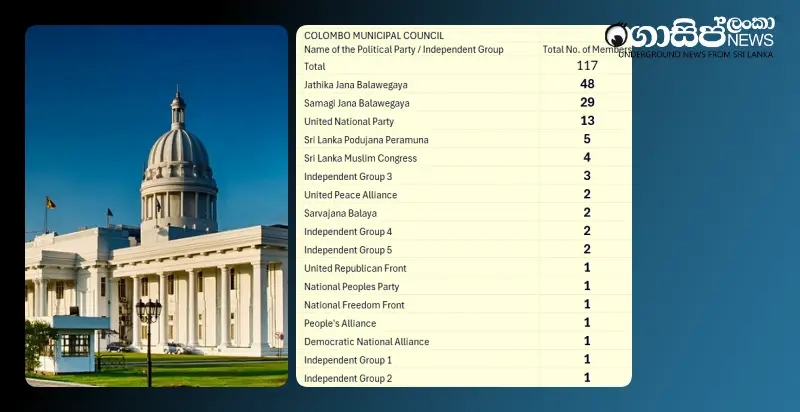This screenshot has width=800, height=412.
Task: Click the total value 117 cell
Action: (587, 66)
